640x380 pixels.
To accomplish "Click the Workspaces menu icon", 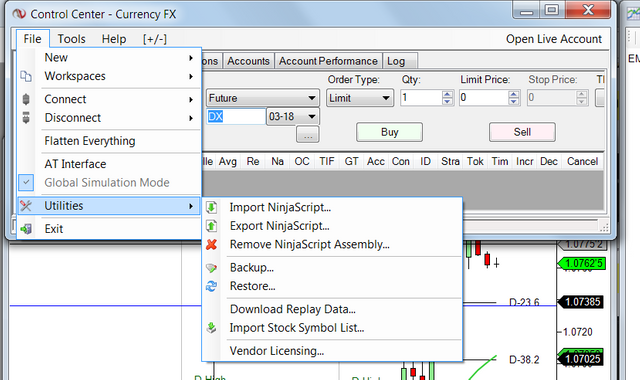I will [26, 76].
